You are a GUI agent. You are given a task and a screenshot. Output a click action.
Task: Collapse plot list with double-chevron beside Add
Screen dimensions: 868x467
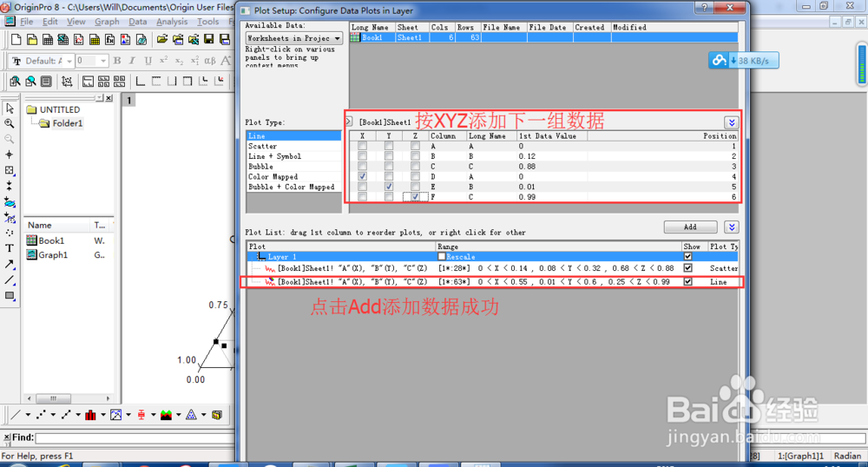coord(731,227)
